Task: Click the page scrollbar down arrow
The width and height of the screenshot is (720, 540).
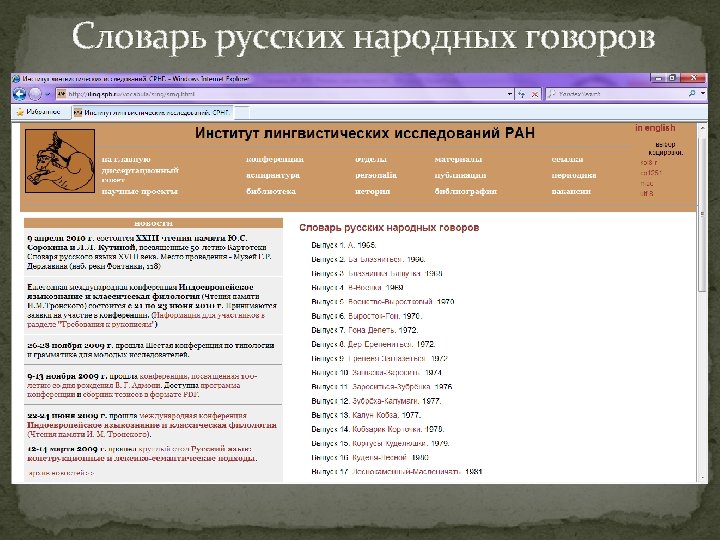Action: [x=702, y=478]
